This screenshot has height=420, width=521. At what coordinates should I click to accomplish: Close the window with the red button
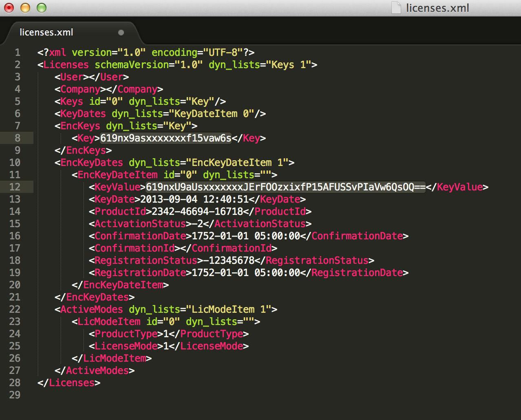pyautogui.click(x=9, y=8)
